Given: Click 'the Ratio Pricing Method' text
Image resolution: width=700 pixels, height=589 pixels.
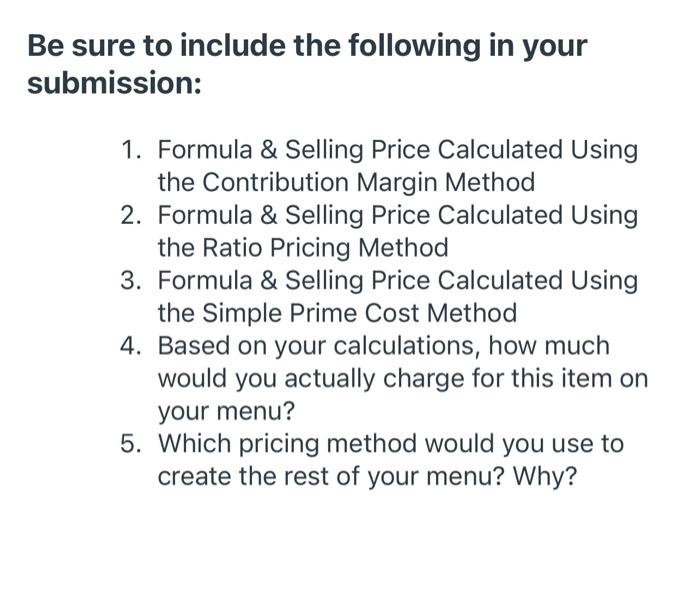Looking at the screenshot, I should coord(303,247).
